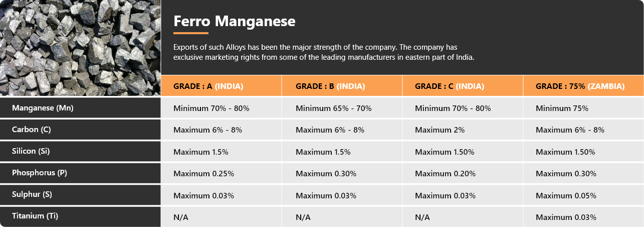Click the Carbon (C) row label

click(80, 130)
